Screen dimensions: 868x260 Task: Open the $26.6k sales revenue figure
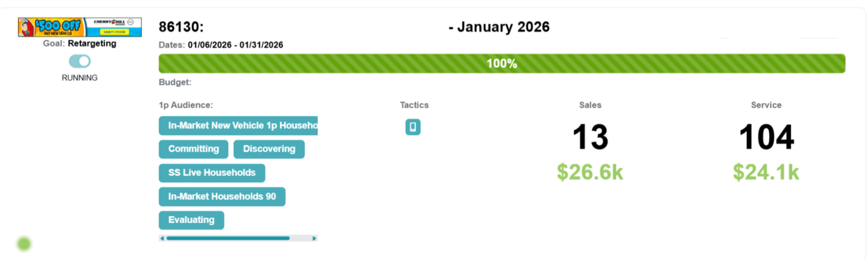(590, 172)
